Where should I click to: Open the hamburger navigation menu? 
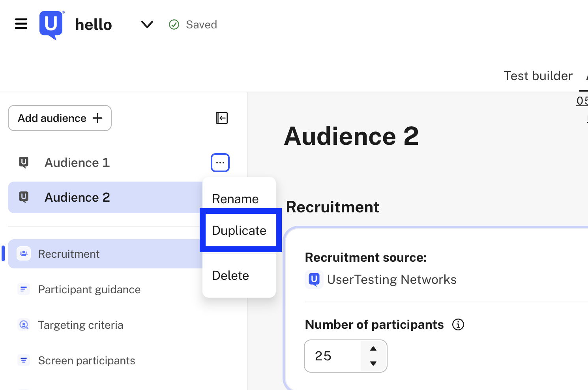(21, 24)
